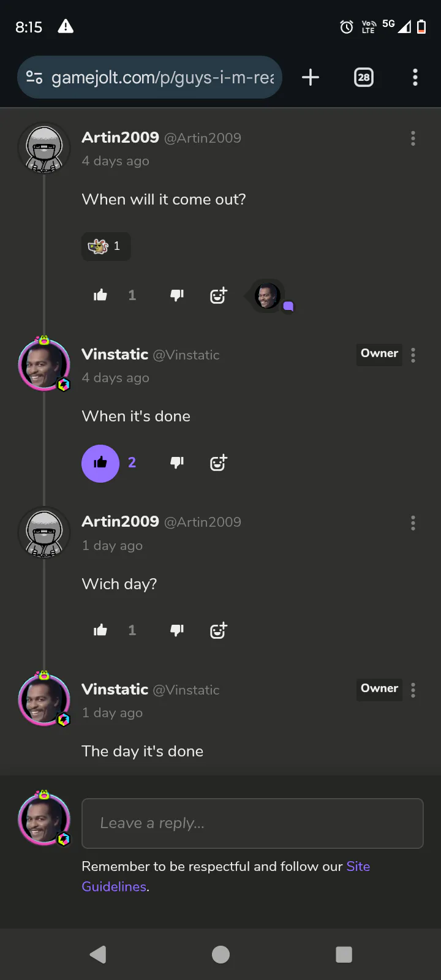441x980 pixels.
Task: Add reaction to "Wich day?" comment
Action: click(x=219, y=630)
